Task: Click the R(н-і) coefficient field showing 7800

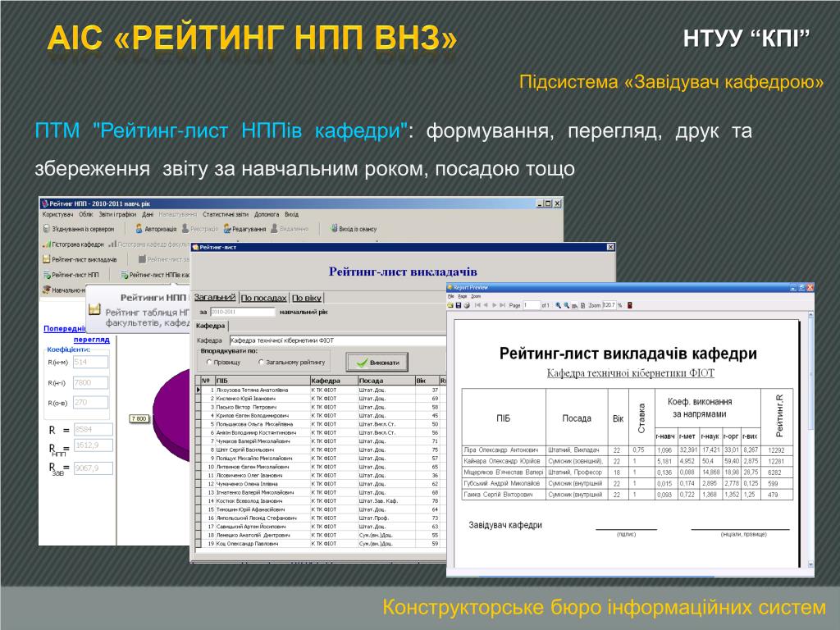Action: coord(90,382)
